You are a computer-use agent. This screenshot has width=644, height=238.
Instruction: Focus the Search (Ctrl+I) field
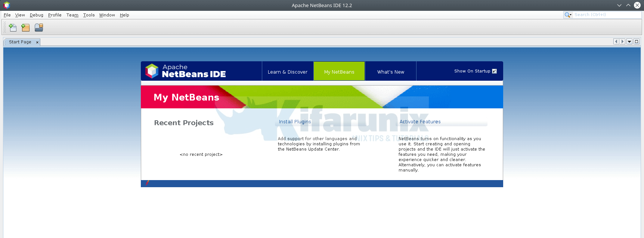coord(607,15)
